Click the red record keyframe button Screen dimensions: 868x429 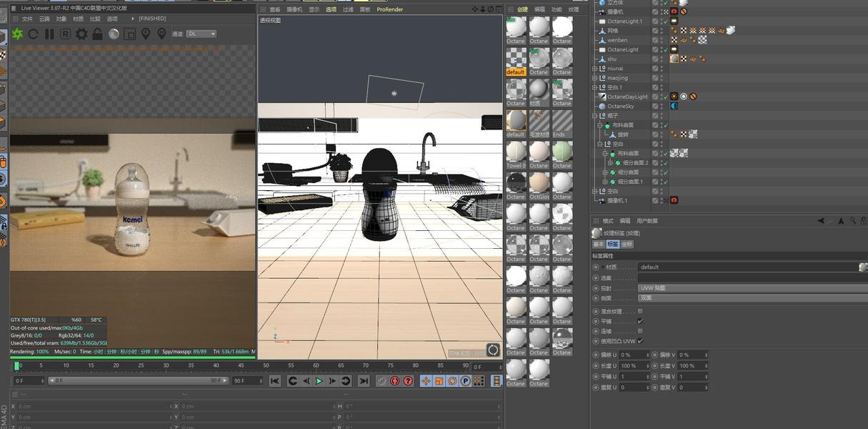click(x=394, y=381)
